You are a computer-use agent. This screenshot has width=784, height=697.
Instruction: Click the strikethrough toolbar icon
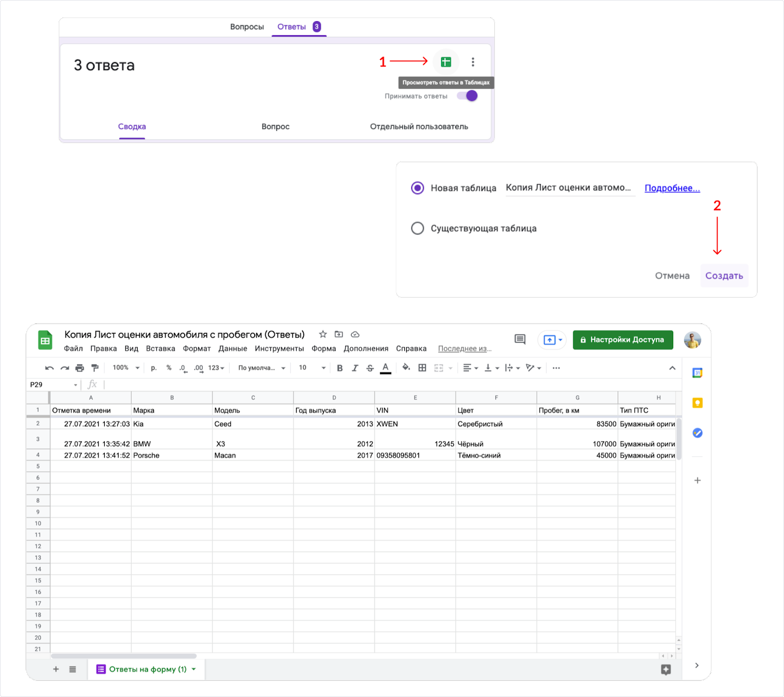pos(370,368)
